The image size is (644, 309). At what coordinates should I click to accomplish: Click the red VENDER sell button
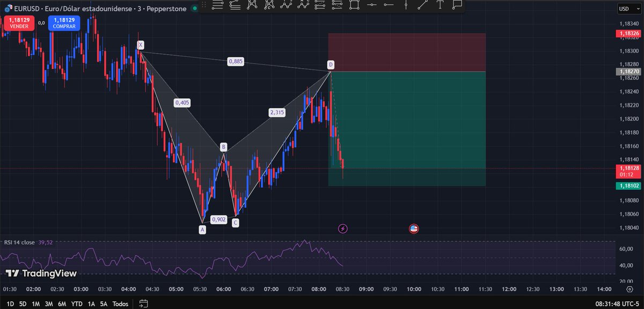[x=19, y=23]
